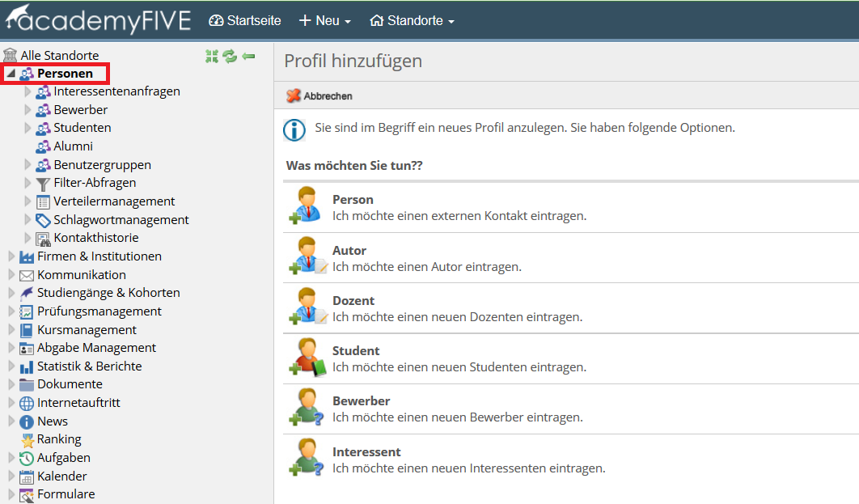Click 'Ich möchte einen externen Kontakt eintragen.' text
The width and height of the screenshot is (859, 504).
point(459,216)
